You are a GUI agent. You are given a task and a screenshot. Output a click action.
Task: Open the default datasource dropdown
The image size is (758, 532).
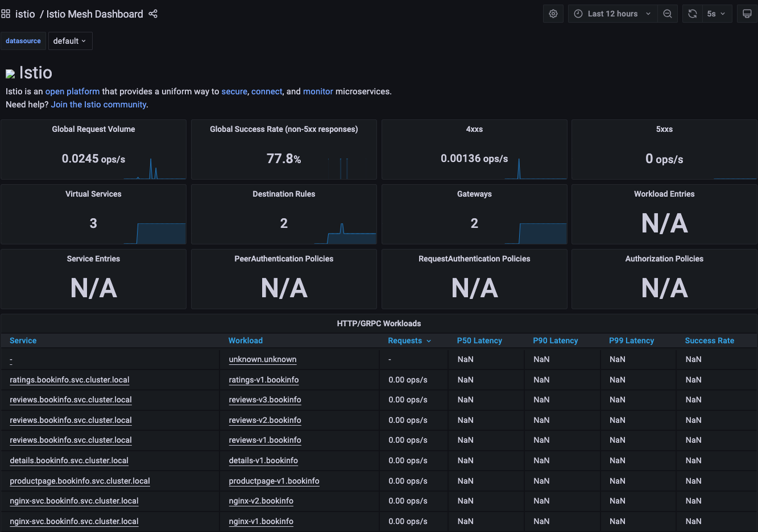click(x=70, y=41)
